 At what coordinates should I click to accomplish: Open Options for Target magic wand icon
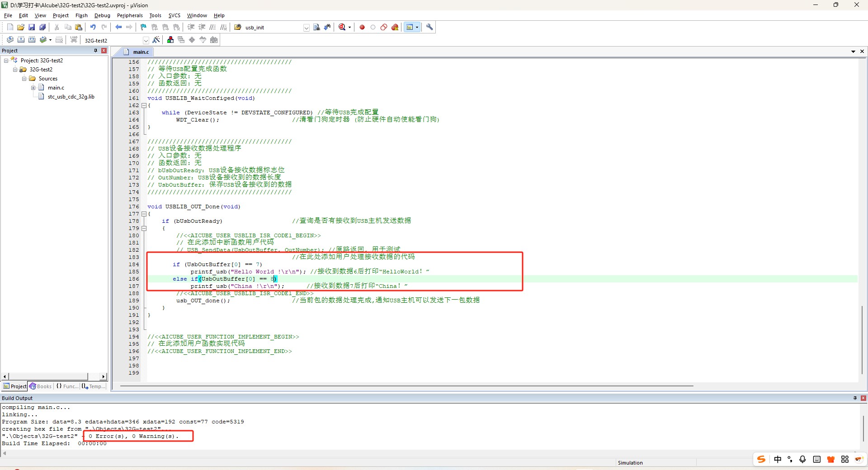click(x=156, y=40)
